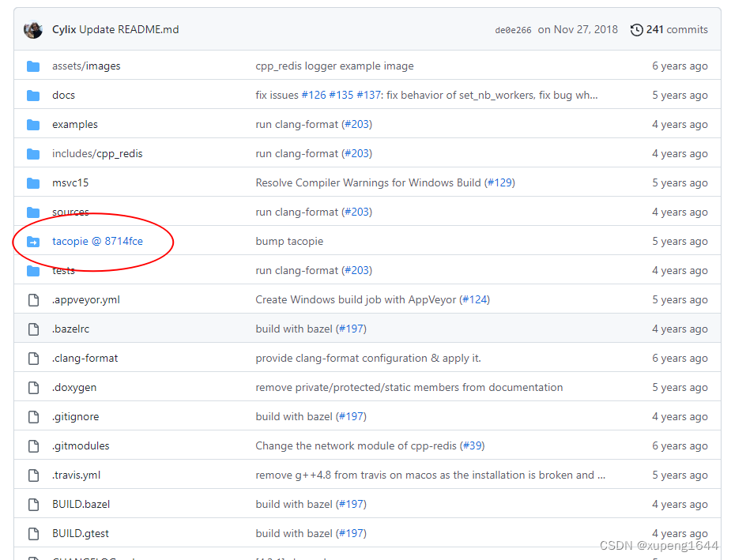Viewport: 731px width, 560px height.
Task: Click the folder icon beside docs
Action: coord(32,95)
